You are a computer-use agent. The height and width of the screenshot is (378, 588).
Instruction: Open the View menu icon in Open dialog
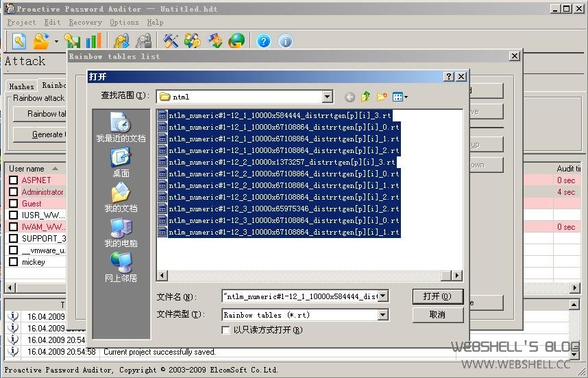coord(400,97)
